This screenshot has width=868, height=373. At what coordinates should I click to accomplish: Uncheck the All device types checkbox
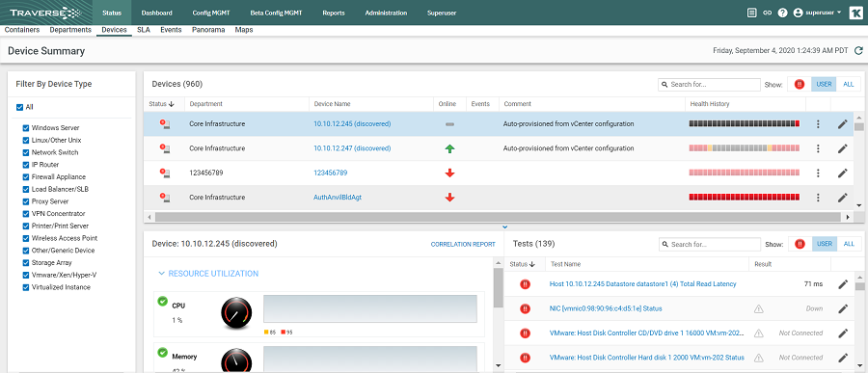tap(20, 107)
